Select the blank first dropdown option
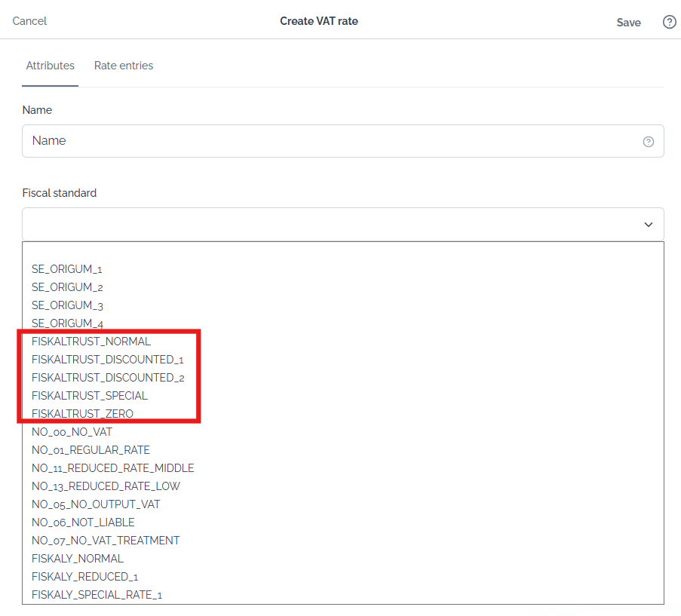Image resolution: width=681 pixels, height=616 pixels. (x=342, y=251)
